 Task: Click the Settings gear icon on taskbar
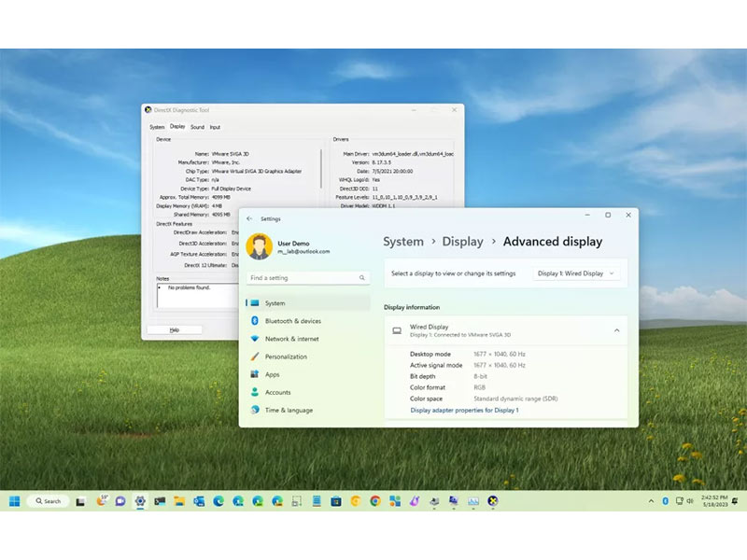coord(140,501)
